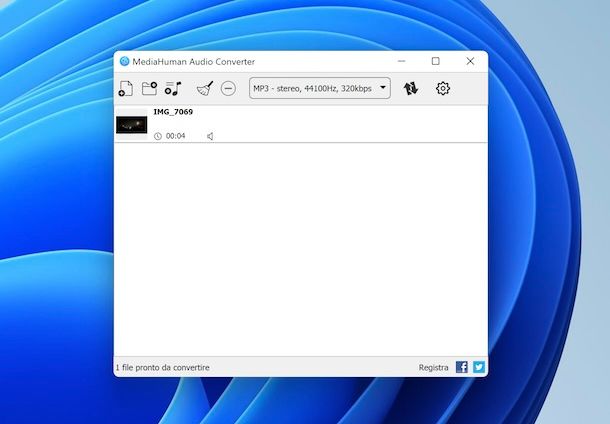
Task: Select the IMG_7069 file name
Action: (x=173, y=112)
